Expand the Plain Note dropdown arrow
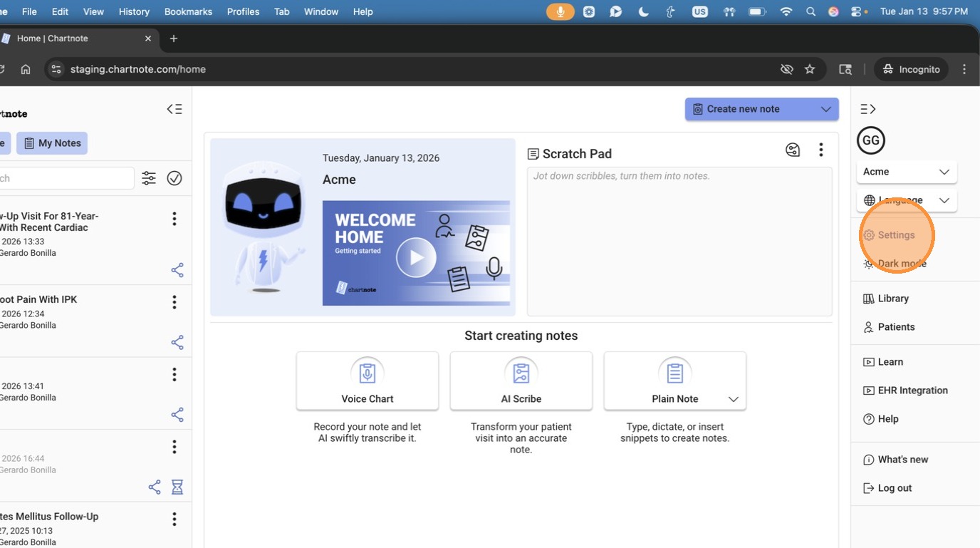980x548 pixels. 734,399
